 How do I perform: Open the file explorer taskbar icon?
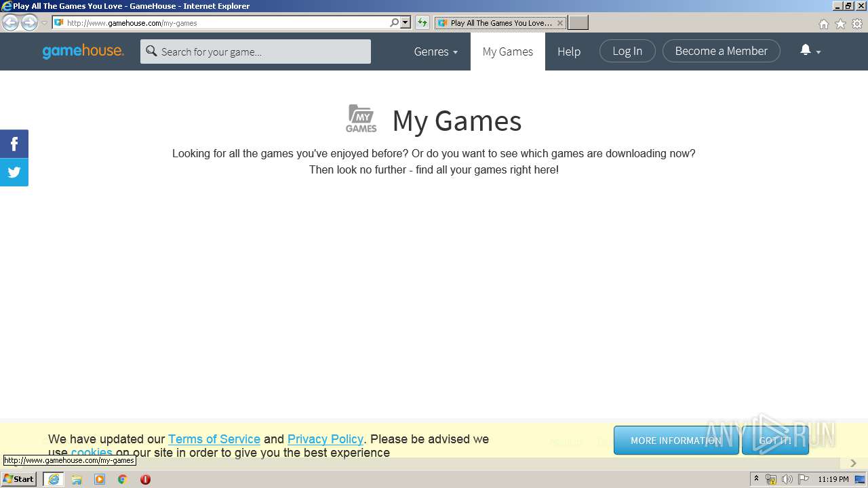point(77,479)
